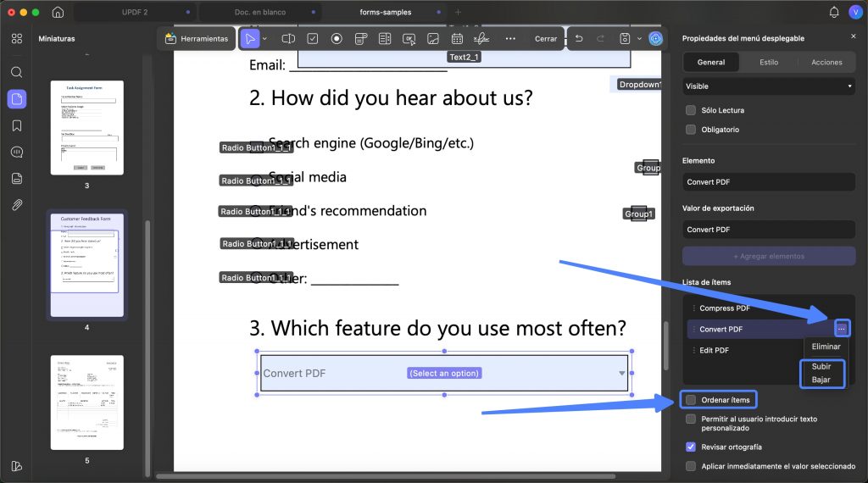This screenshot has width=868, height=483.
Task: Redo the last action
Action: (601, 39)
